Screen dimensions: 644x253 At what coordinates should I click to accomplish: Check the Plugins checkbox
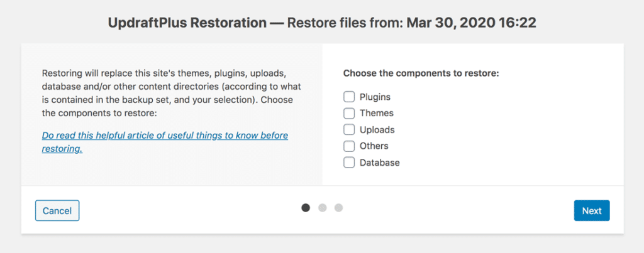pos(349,97)
